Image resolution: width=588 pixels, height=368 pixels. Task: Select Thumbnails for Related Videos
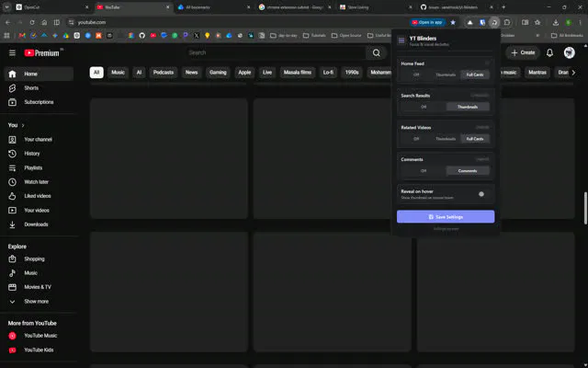click(446, 139)
